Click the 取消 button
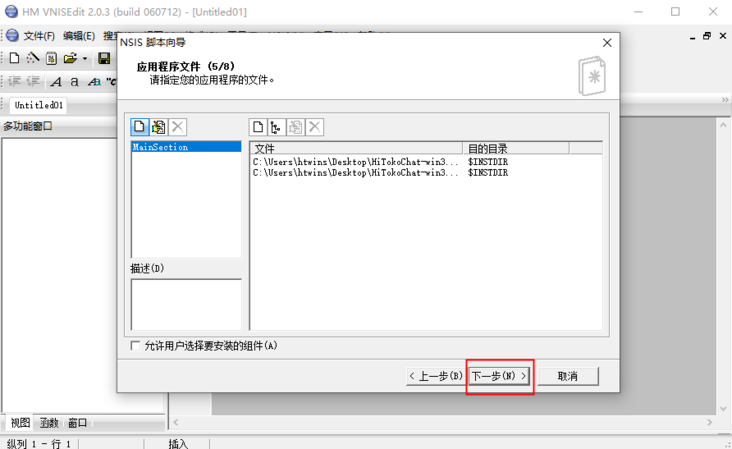The image size is (732, 449). (x=568, y=376)
